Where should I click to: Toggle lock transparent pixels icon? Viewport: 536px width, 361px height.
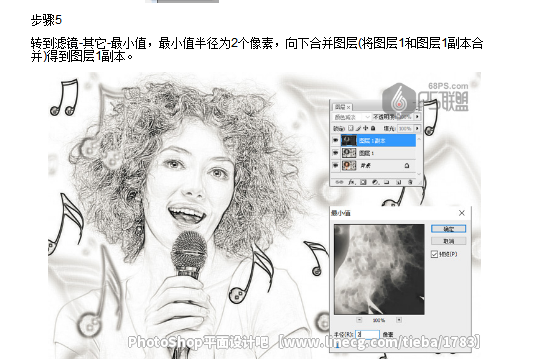[350, 128]
